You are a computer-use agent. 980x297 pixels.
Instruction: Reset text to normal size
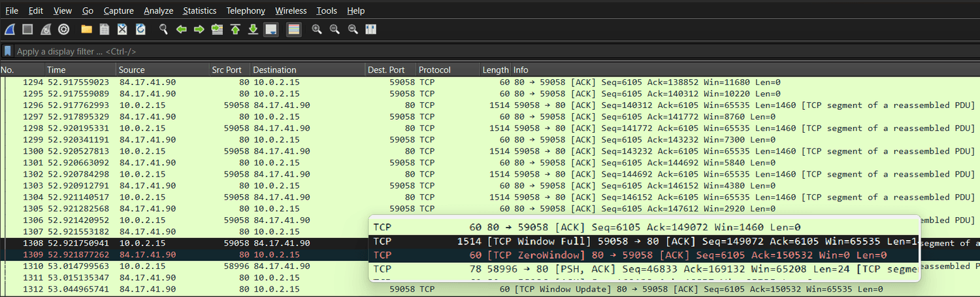(x=353, y=29)
